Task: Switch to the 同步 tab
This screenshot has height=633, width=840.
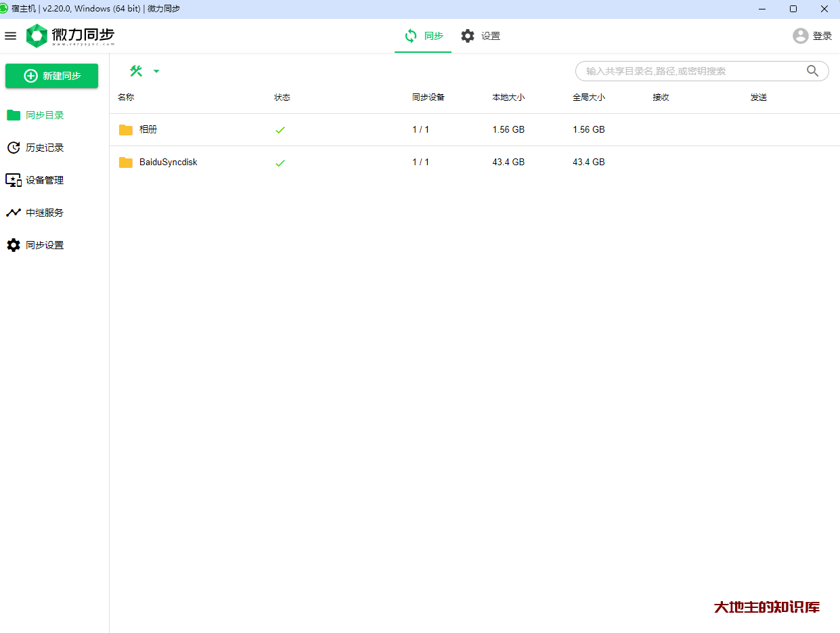Action: pos(423,36)
